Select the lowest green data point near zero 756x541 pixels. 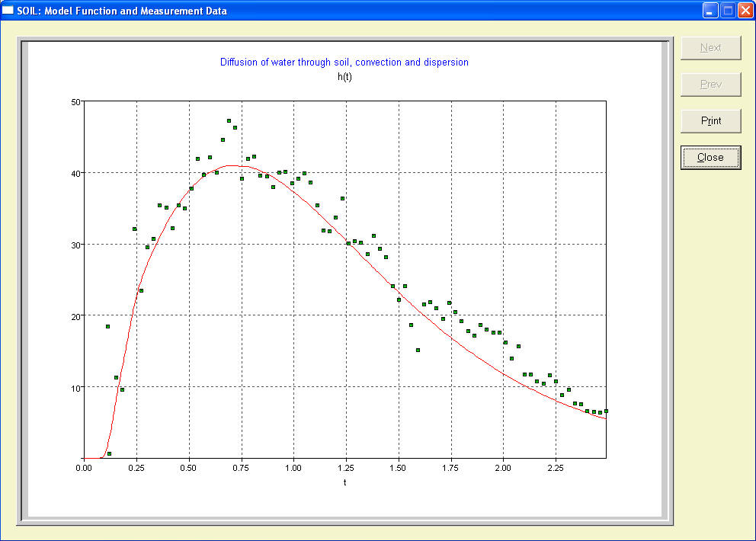coord(110,454)
